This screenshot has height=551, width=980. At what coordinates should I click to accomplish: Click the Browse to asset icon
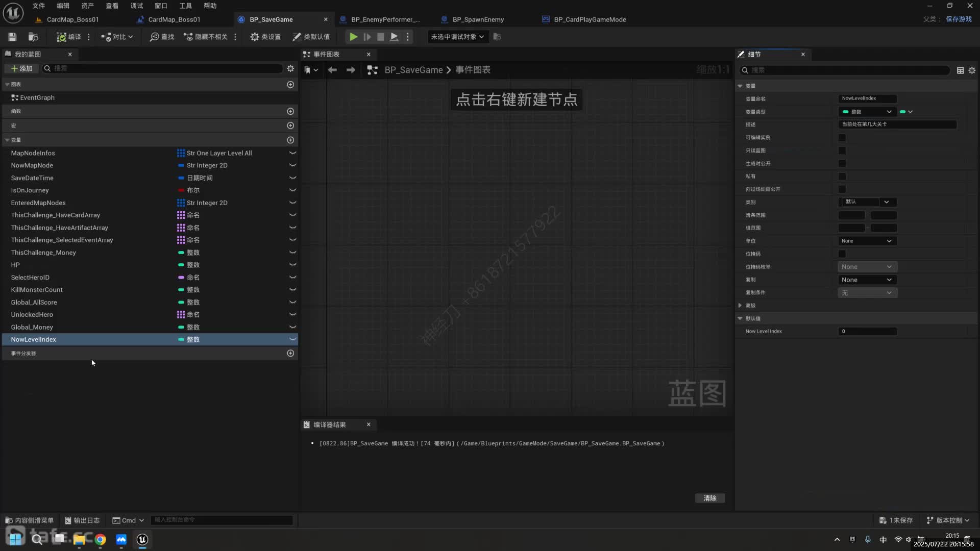pos(33,37)
